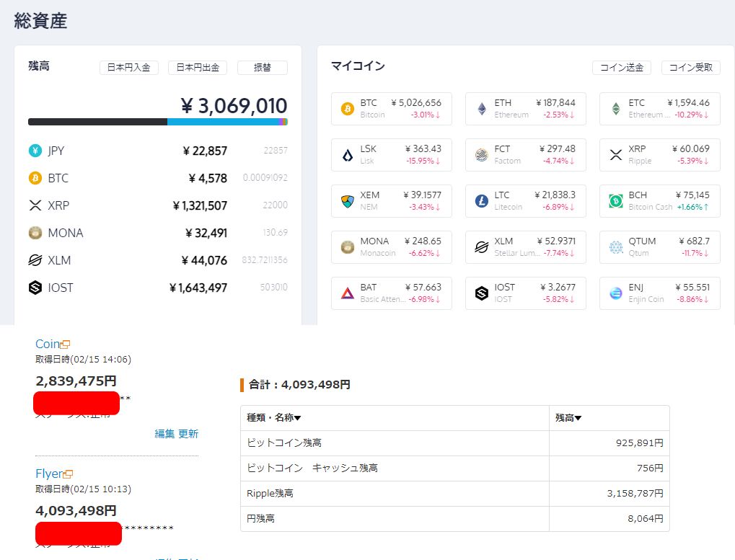Click the 振替 transfer button
The height and width of the screenshot is (560, 735).
[262, 68]
